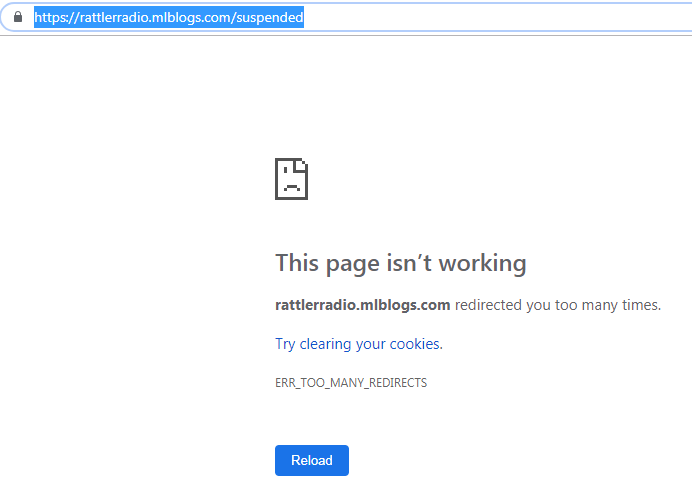Click the ERR_TOO_MANY_REDIRECTS error code text

pos(351,383)
